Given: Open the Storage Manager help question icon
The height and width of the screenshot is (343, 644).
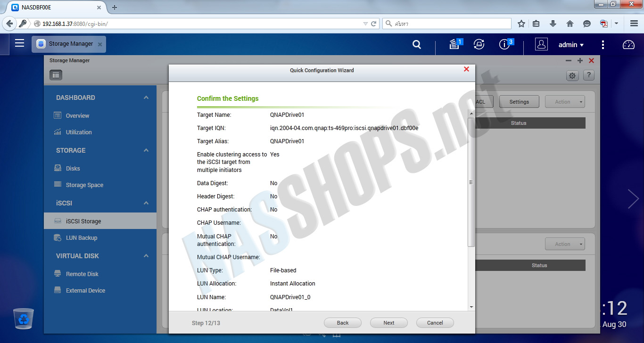Looking at the screenshot, I should coord(588,75).
